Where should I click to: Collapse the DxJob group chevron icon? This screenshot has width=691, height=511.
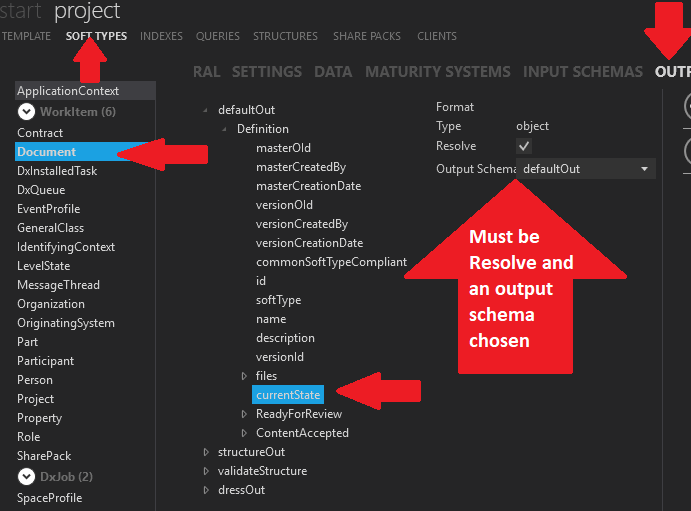point(27,477)
